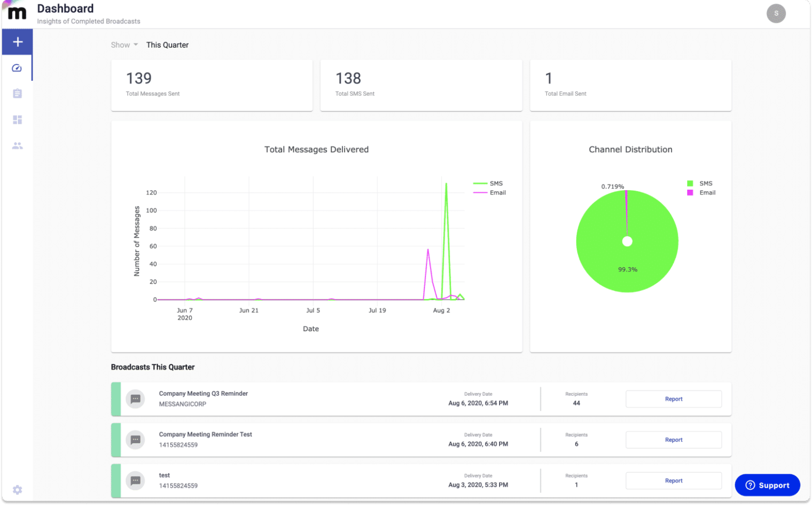
Task: Open the clipboard icon in sidebar
Action: click(x=17, y=93)
